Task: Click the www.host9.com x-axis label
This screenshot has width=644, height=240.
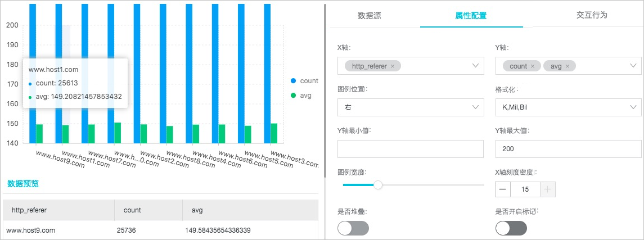Action: pyautogui.click(x=60, y=160)
